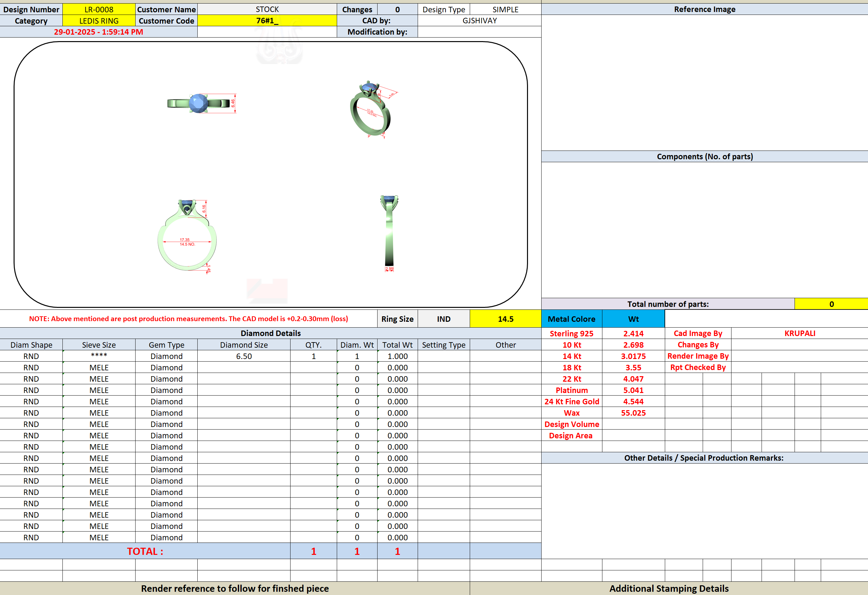Select Other Details / Special Production Remarks header
868x595 pixels.
click(x=704, y=458)
